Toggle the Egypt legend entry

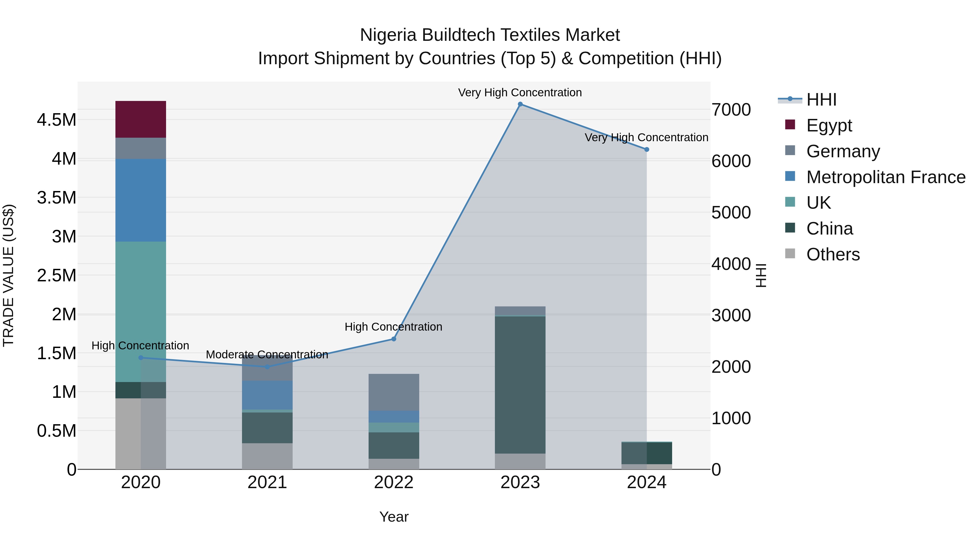[818, 125]
